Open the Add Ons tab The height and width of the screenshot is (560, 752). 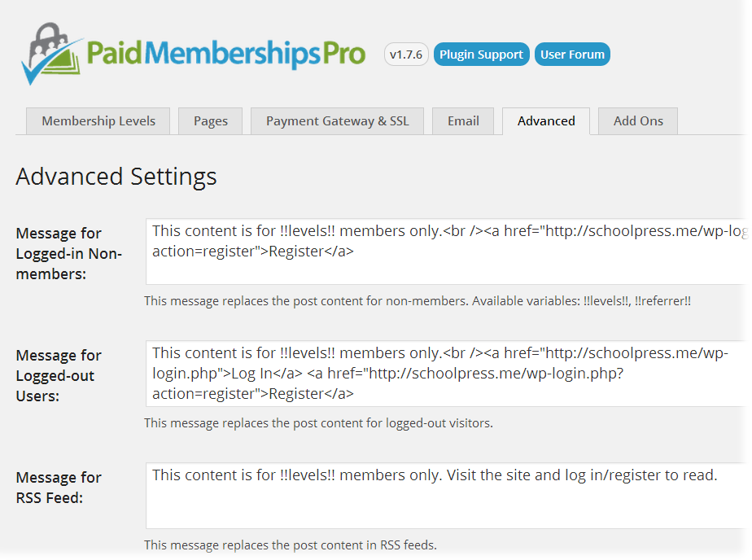coord(637,120)
